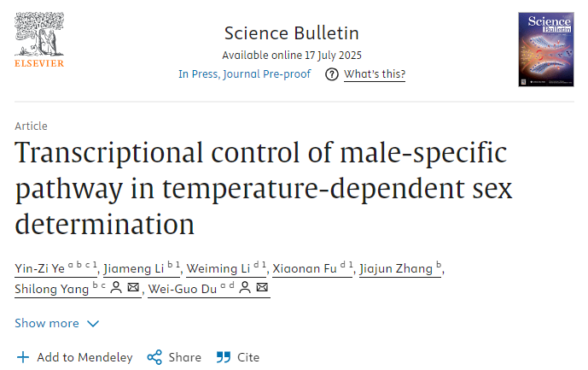Open the Science Bulletin cover thumbnail
This screenshot has width=588, height=370.
tap(546, 50)
